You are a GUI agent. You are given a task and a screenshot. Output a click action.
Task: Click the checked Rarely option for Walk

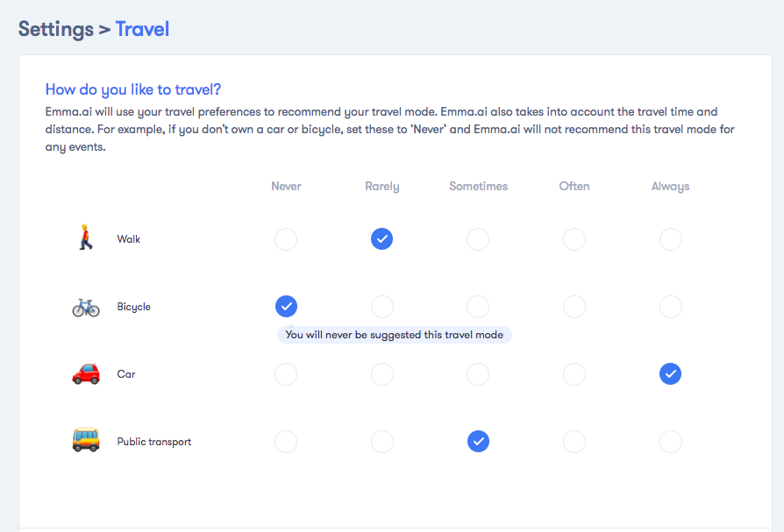pyautogui.click(x=382, y=238)
